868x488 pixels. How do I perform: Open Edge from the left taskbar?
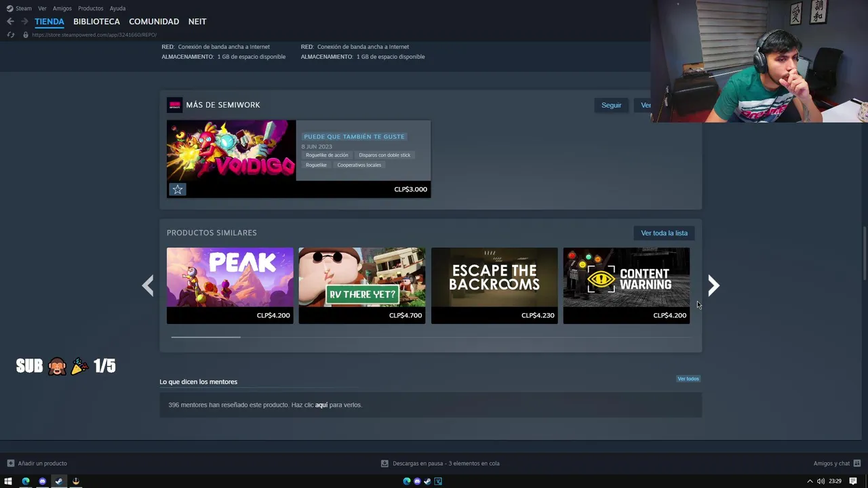[x=26, y=481]
